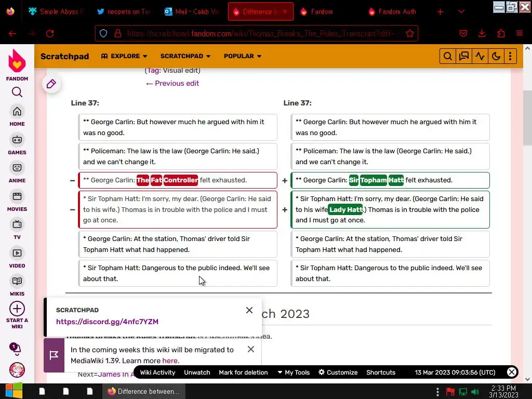532x399 pixels.
Task: Open the Discuss speech bubbles icon
Action: tap(464, 56)
